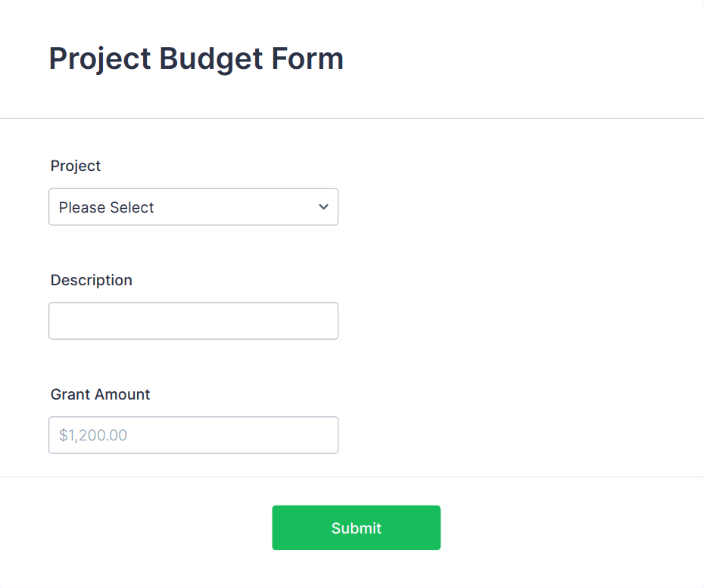Click inside the Description text field
This screenshot has width=704, height=588.
(x=193, y=320)
